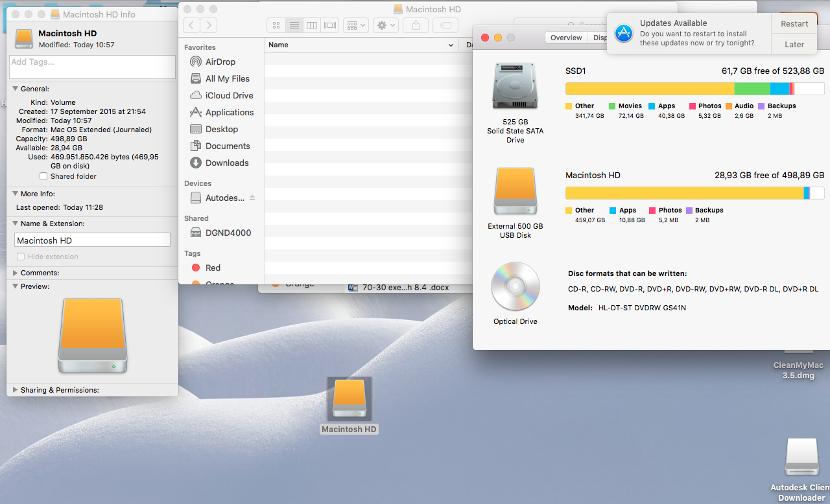Click the Finder Edit Tags button
This screenshot has height=504, width=830.
445,25
